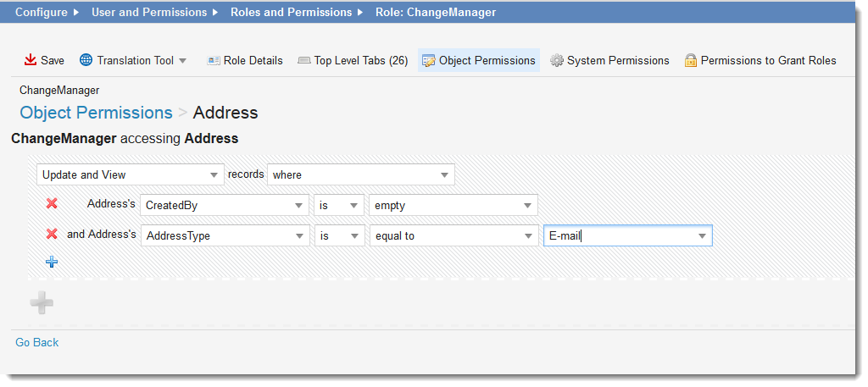Click the E-mail value input field
This screenshot has height=387, width=868.
point(619,235)
